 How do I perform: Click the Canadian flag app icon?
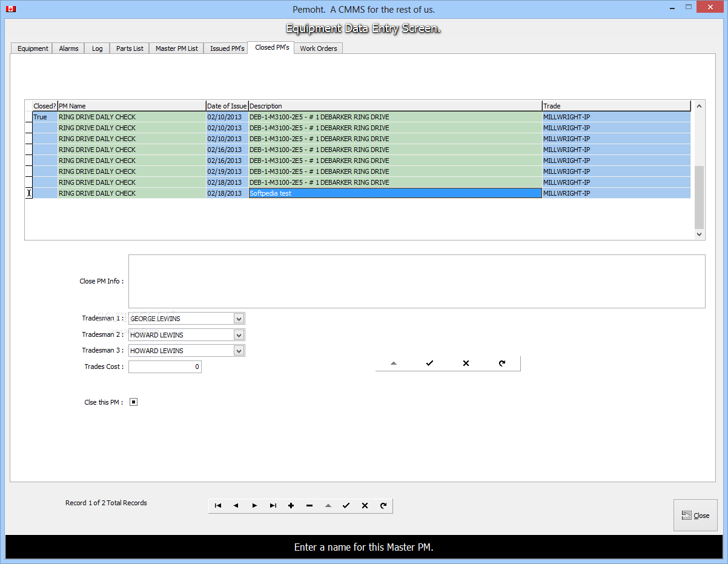10,9
